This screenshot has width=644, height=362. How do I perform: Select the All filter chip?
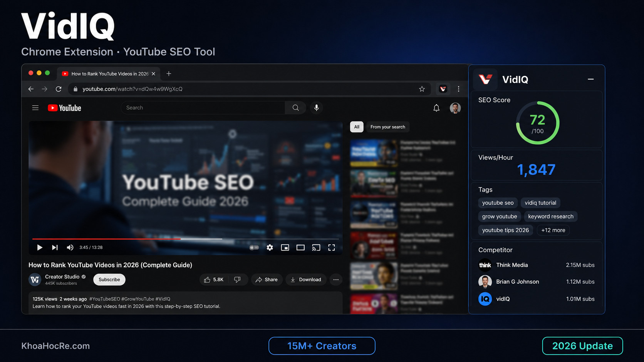click(x=357, y=127)
